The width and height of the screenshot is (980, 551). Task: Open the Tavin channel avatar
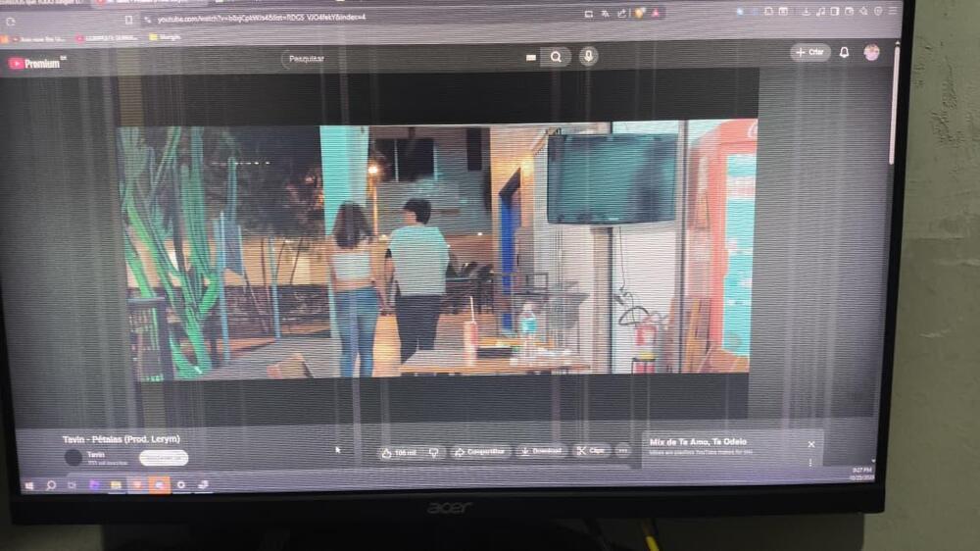73,458
